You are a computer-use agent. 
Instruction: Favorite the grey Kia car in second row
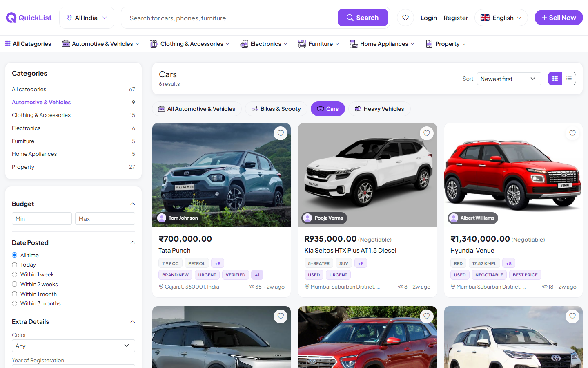point(281,316)
